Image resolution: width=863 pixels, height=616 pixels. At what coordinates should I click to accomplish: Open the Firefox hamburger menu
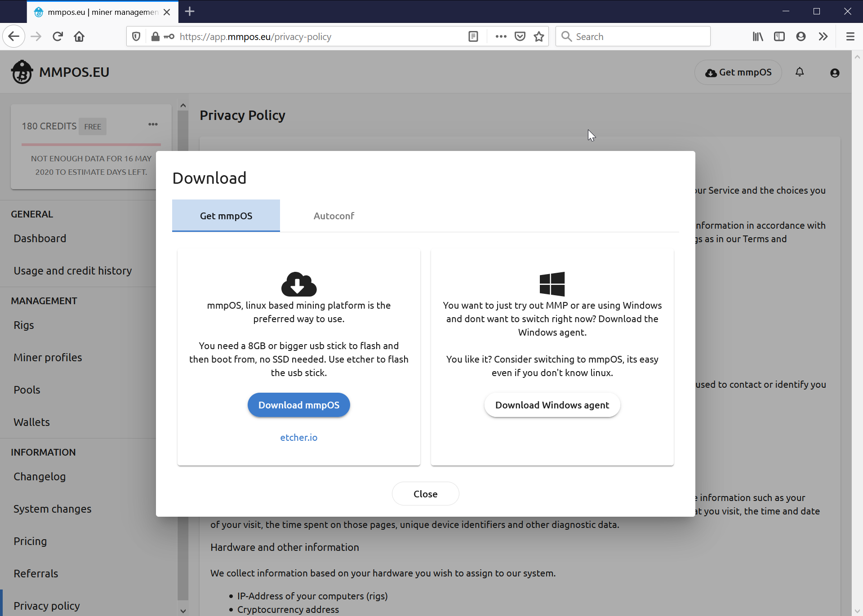(850, 36)
